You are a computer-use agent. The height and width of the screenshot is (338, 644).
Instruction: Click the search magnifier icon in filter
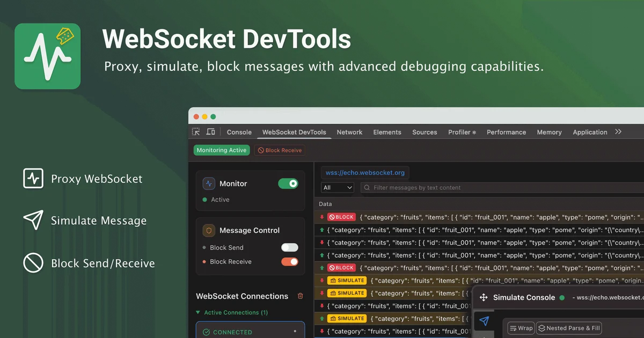tap(367, 188)
